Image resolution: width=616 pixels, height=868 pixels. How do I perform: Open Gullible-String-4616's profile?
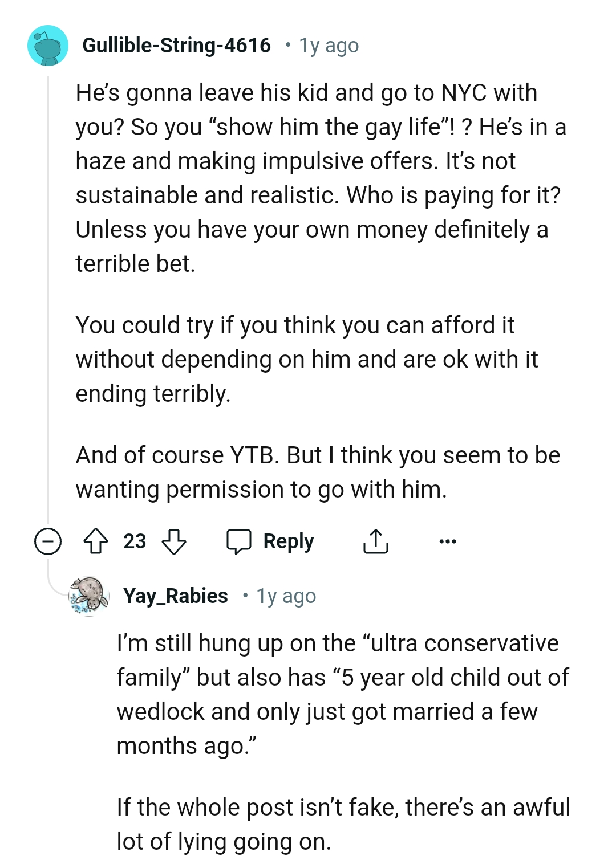pos(177,46)
